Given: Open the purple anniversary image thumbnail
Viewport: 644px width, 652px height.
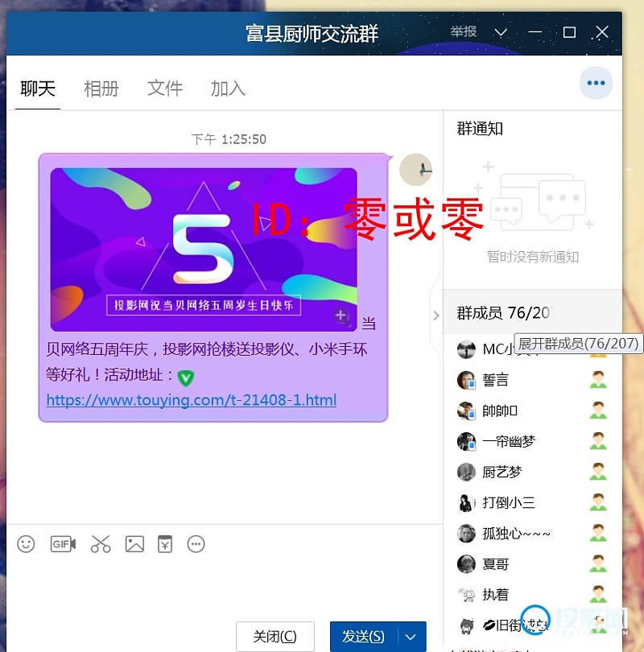Looking at the screenshot, I should pyautogui.click(x=204, y=250).
